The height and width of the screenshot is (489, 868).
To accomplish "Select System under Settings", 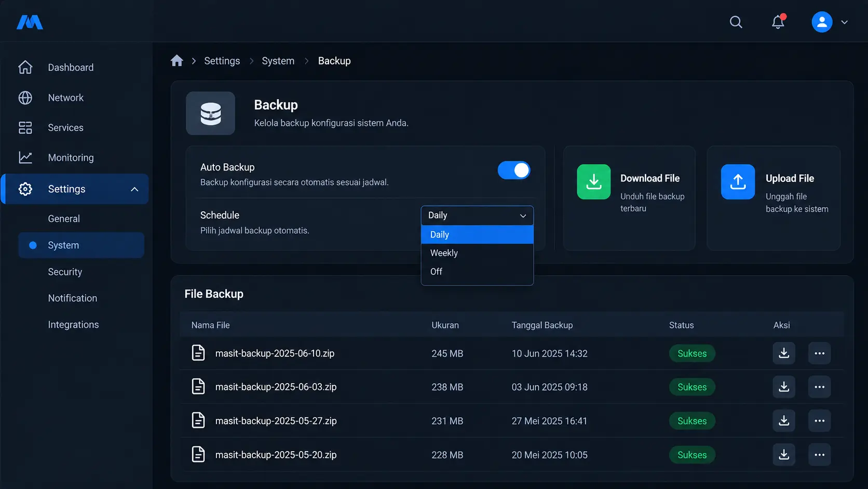I will tap(81, 245).
